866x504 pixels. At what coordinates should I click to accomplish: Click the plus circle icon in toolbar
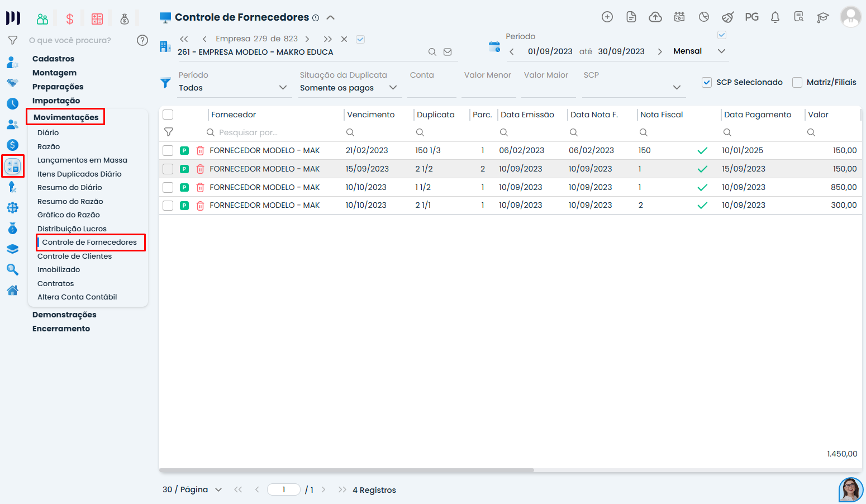(x=607, y=17)
